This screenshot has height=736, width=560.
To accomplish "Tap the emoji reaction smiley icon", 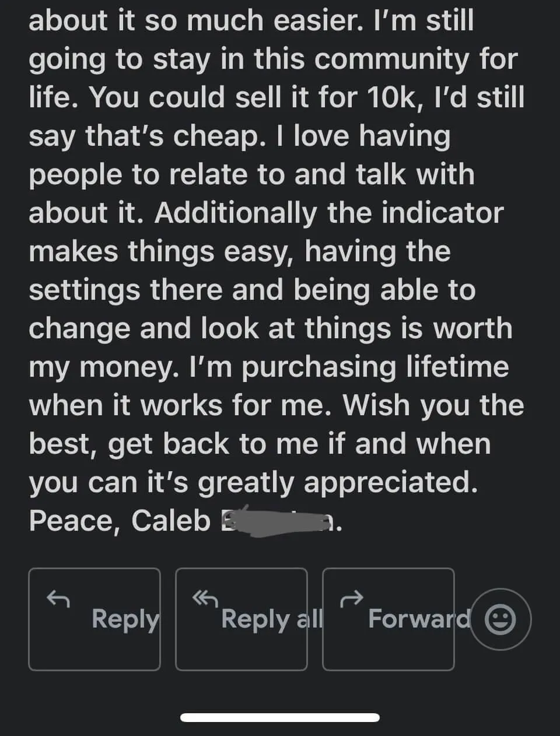I will tap(501, 619).
